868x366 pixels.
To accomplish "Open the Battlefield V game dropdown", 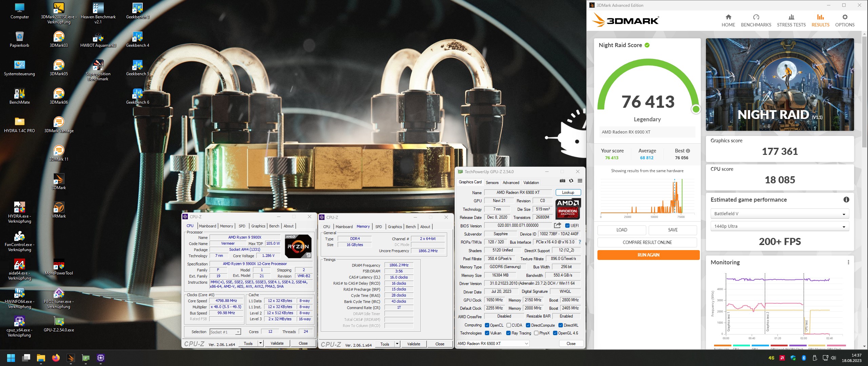I will pyautogui.click(x=780, y=214).
